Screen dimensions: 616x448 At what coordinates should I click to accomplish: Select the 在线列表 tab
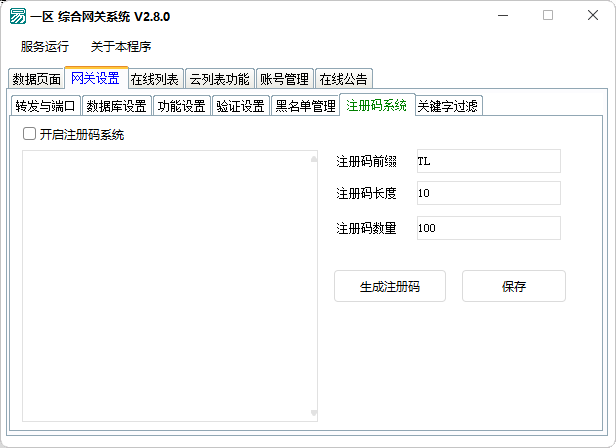(x=155, y=79)
